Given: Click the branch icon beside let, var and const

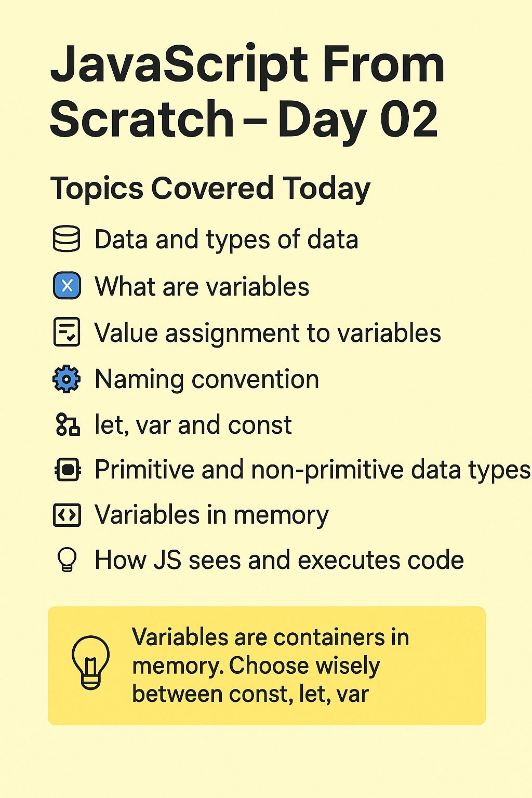Looking at the screenshot, I should point(68,424).
